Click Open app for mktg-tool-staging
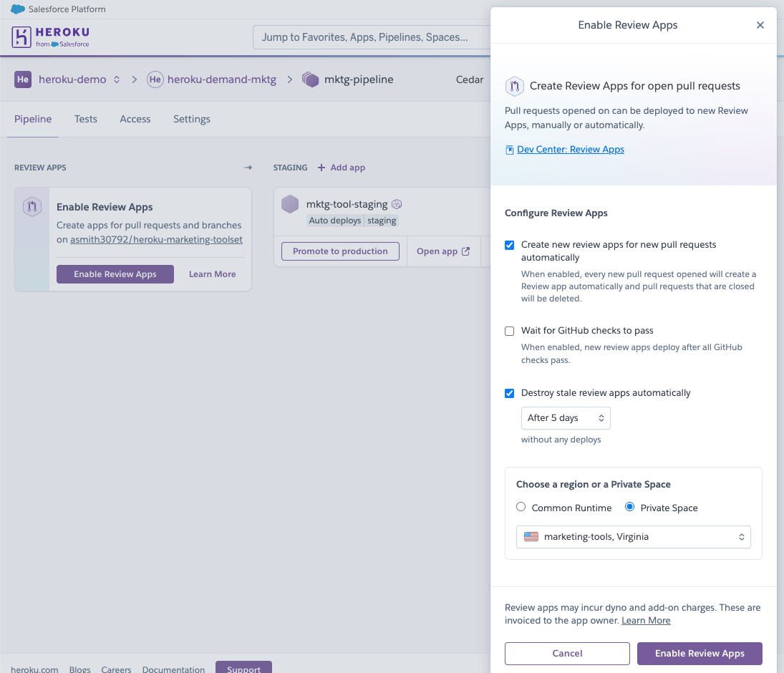 coord(443,251)
